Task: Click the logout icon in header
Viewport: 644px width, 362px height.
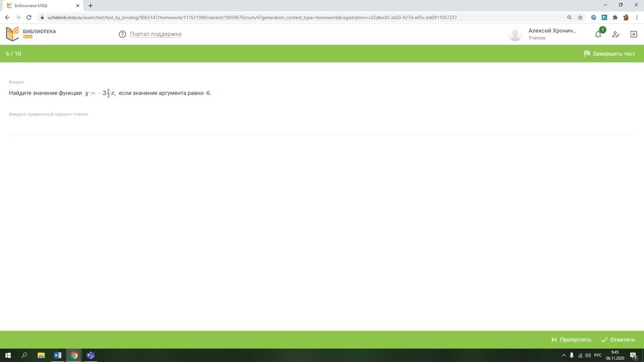Action: click(633, 34)
